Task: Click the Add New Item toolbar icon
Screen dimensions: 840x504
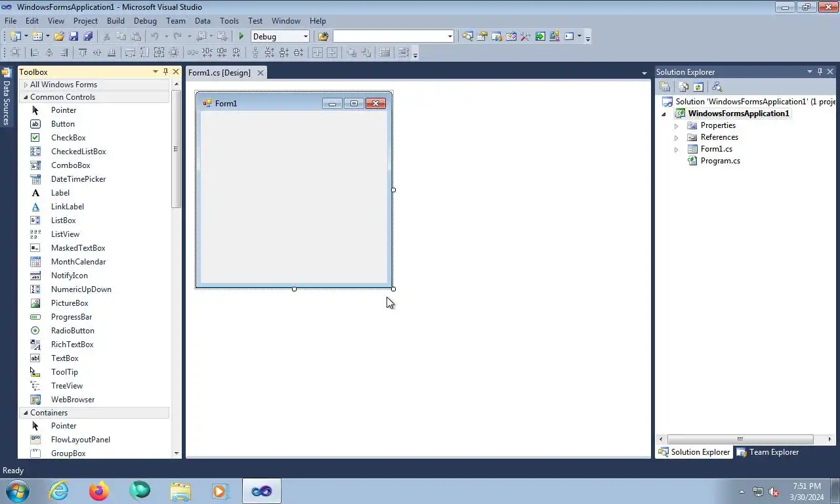Action: pyautogui.click(x=37, y=36)
